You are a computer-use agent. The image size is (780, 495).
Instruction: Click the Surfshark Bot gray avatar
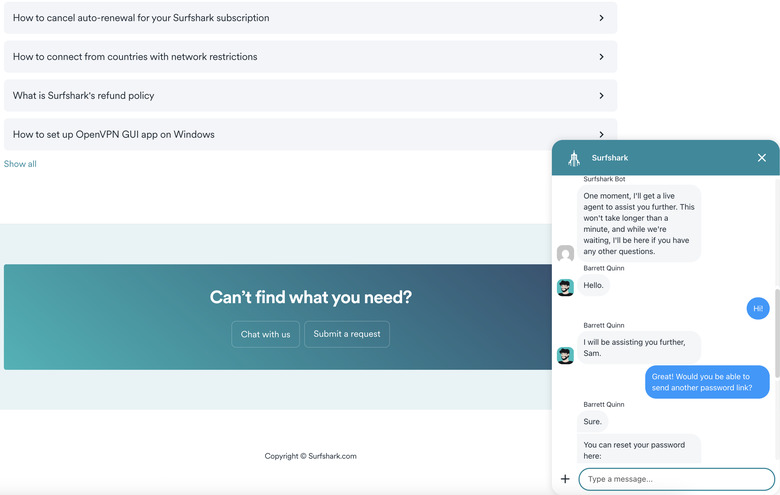(x=565, y=254)
